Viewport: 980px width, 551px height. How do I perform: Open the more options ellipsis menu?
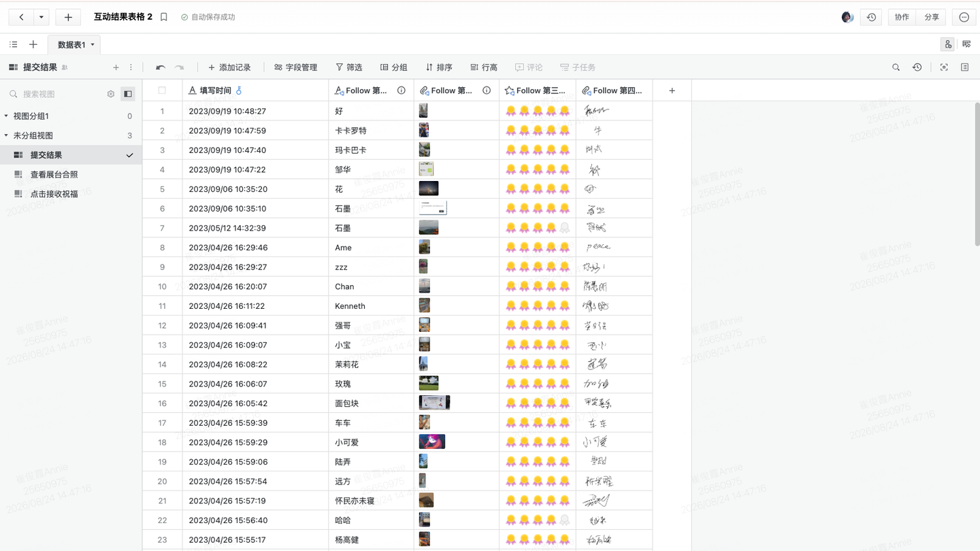[x=964, y=17]
